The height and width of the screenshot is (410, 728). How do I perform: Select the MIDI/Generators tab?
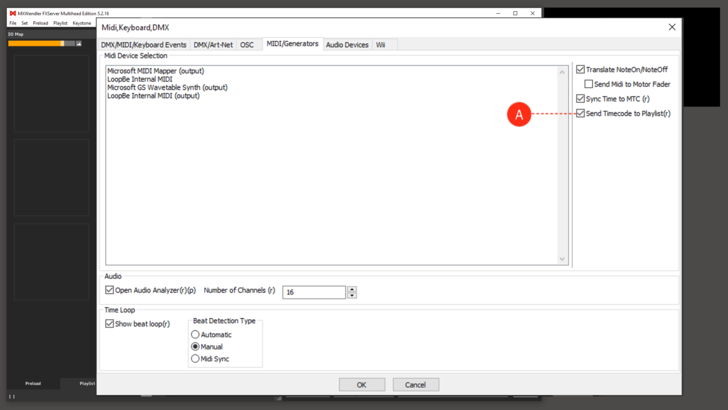(x=292, y=44)
